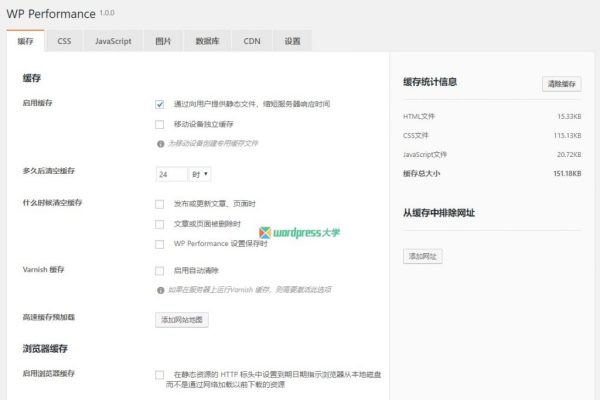600x400 pixels.
Task: Enable WP Performance 设置保存时 checkbox
Action: pos(160,244)
